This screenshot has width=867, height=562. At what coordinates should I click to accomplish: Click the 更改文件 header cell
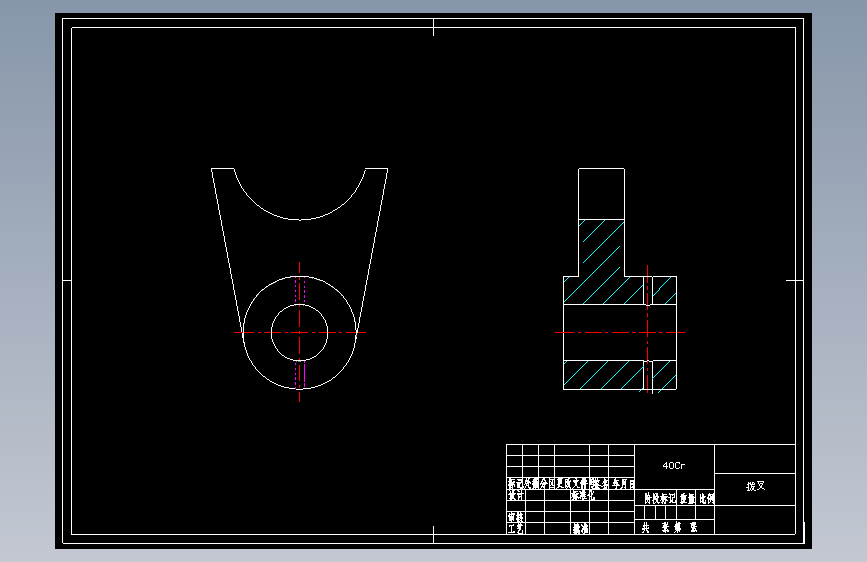572,484
